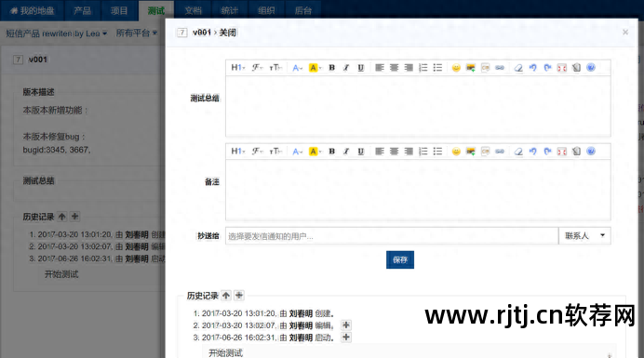Click 抄送给 user selection field
The width and height of the screenshot is (644, 358).
click(392, 236)
